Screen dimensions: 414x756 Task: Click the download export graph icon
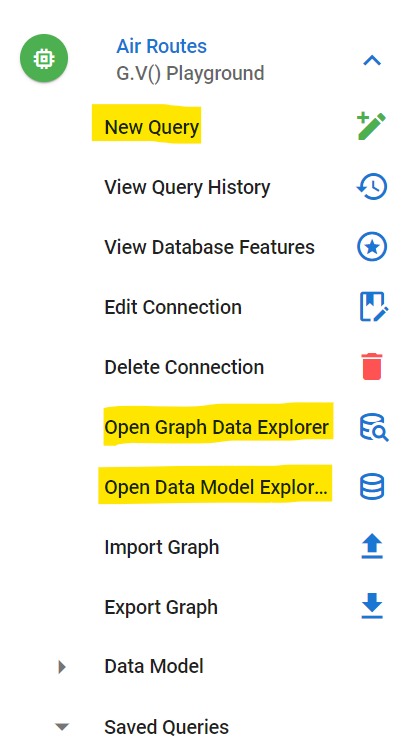372,607
